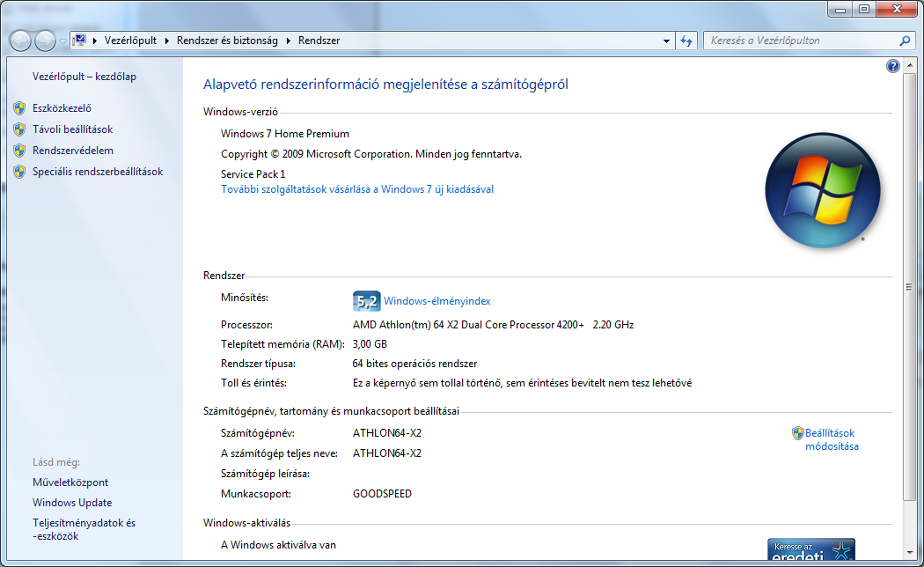Open Eszközkezelő from the sidebar

62,108
